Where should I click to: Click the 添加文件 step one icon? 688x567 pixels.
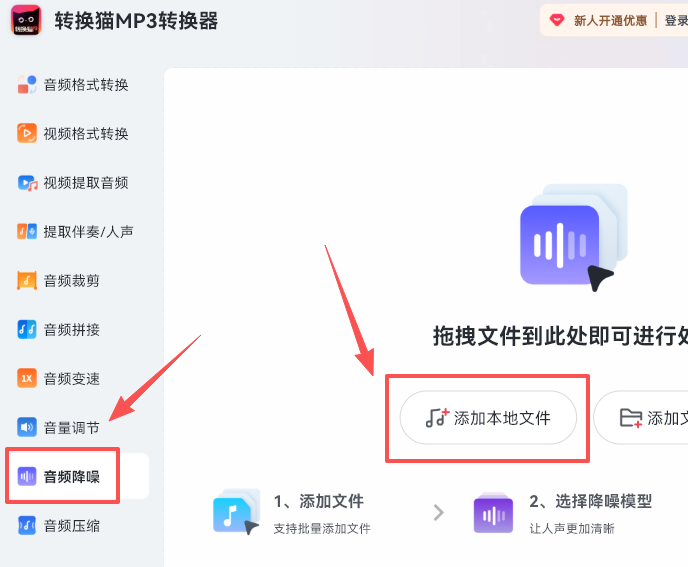[236, 512]
